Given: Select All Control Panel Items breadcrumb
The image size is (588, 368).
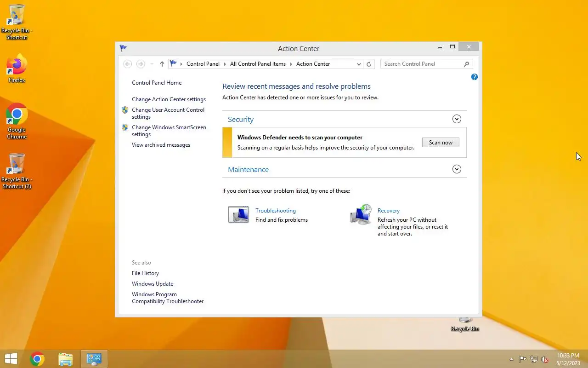Looking at the screenshot, I should (258, 64).
